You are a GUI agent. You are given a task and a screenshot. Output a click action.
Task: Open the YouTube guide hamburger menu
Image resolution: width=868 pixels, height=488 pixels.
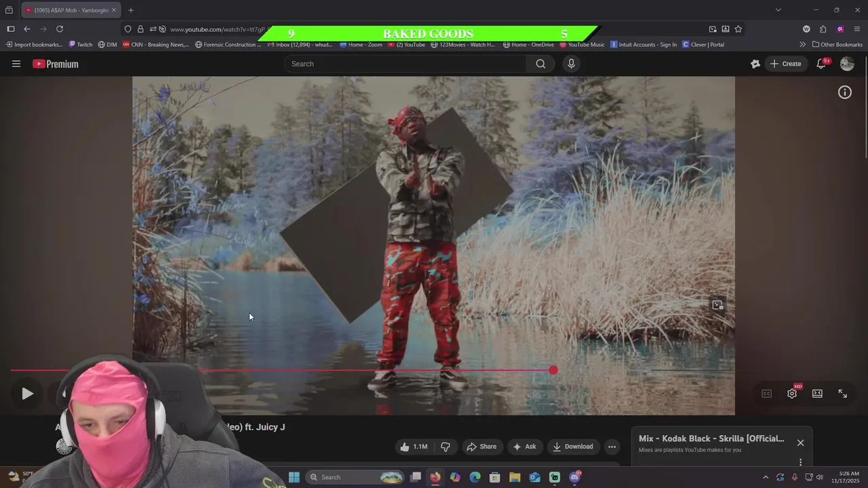(x=16, y=64)
